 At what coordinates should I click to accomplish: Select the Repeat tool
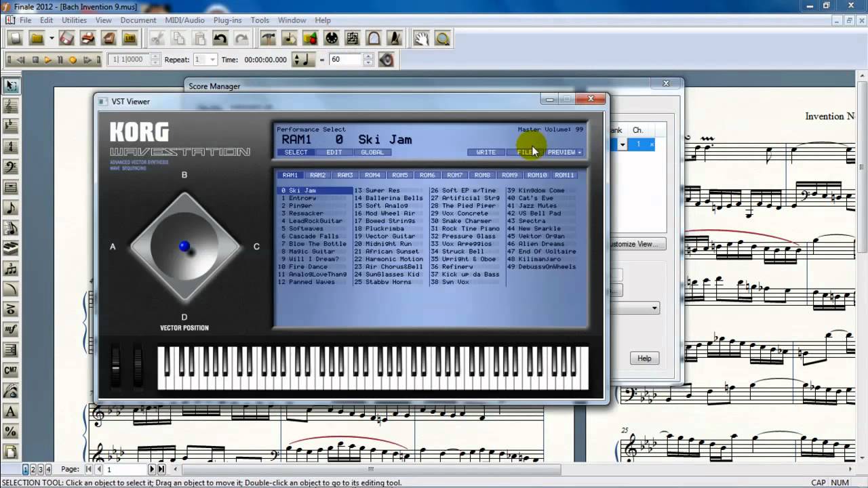click(x=11, y=350)
